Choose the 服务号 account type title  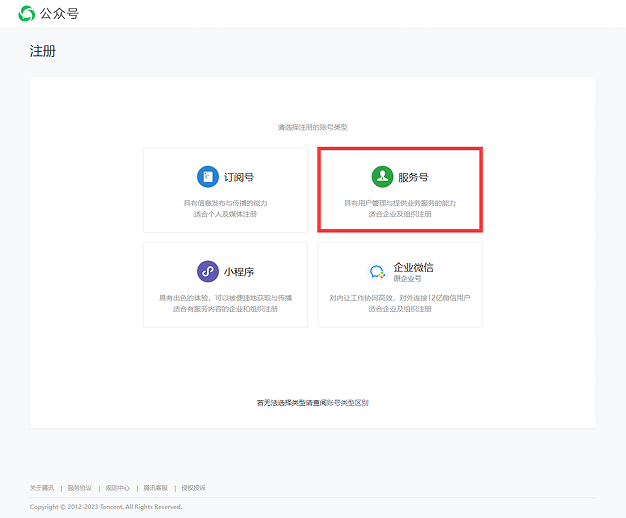[413, 177]
